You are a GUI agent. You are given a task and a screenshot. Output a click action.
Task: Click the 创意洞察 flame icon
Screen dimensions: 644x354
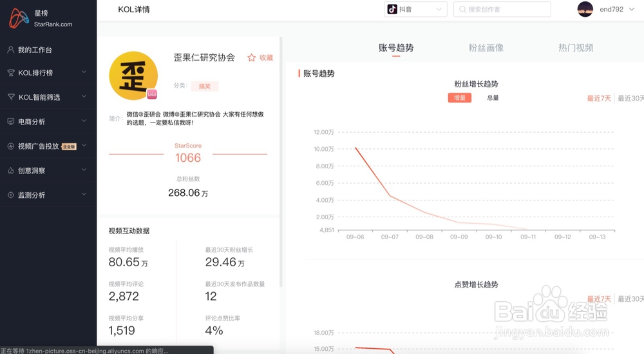11,171
